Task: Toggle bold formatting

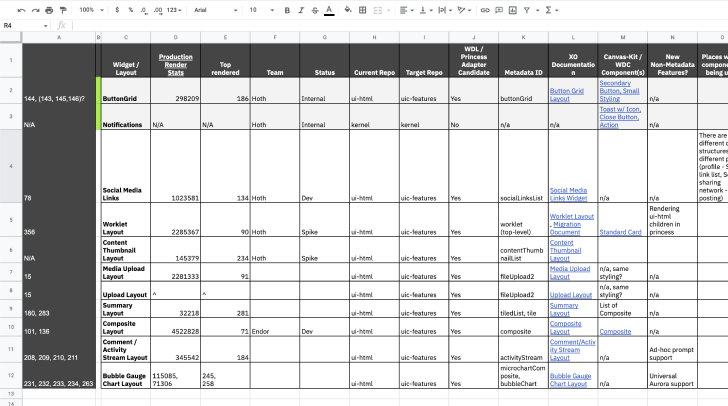Action: pos(287,9)
